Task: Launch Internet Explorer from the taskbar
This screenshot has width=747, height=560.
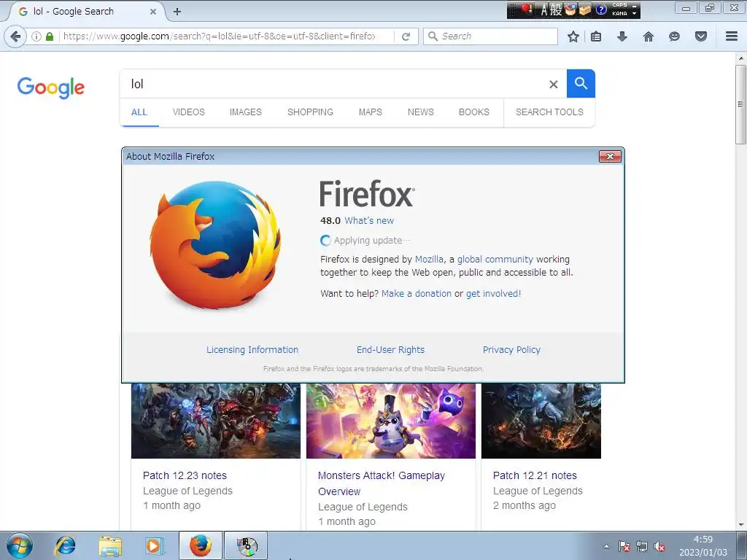Action: click(x=65, y=546)
